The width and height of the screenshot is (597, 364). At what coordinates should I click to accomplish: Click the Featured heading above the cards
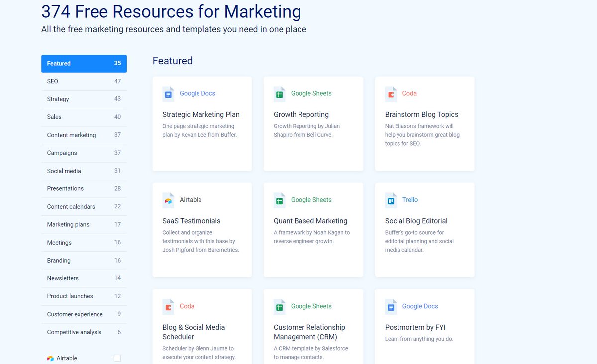point(172,61)
